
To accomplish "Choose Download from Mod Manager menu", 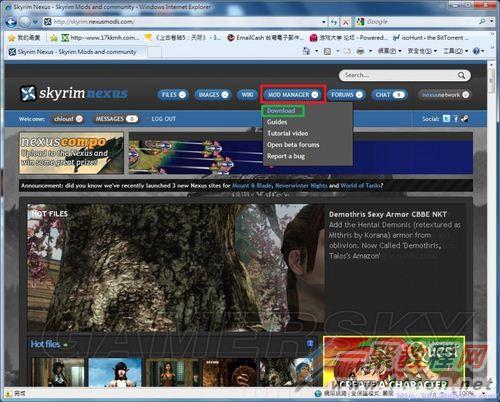I will [x=281, y=111].
